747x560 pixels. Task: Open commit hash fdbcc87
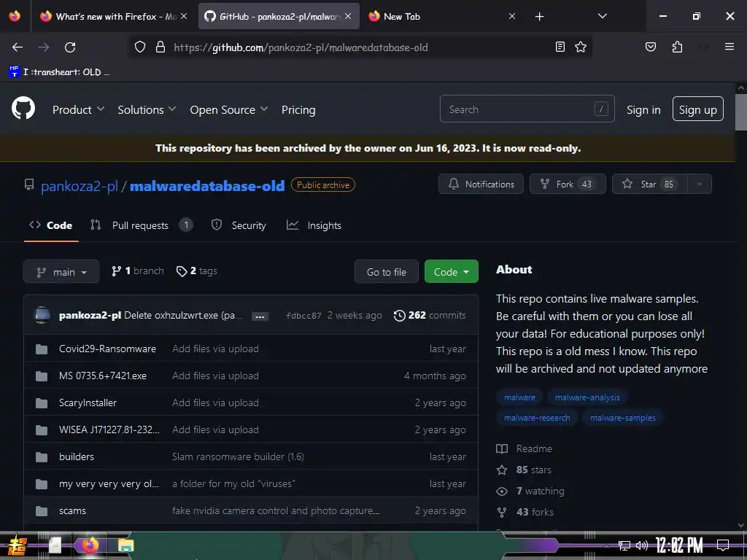tap(303, 315)
